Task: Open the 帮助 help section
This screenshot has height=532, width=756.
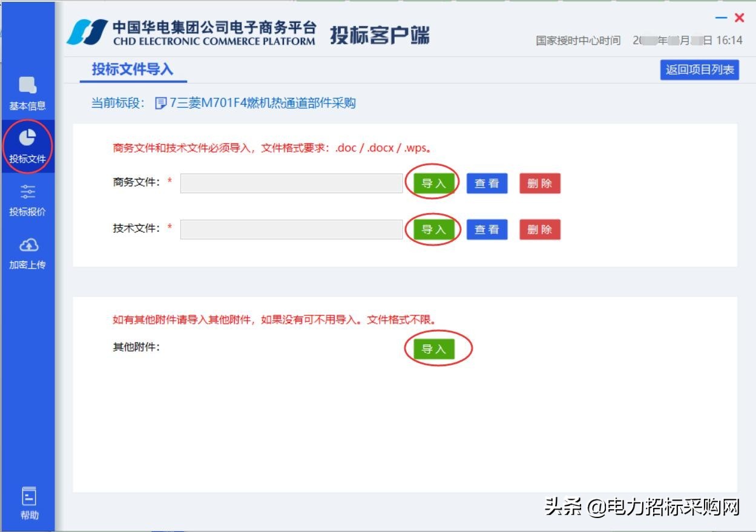Action: [28, 501]
